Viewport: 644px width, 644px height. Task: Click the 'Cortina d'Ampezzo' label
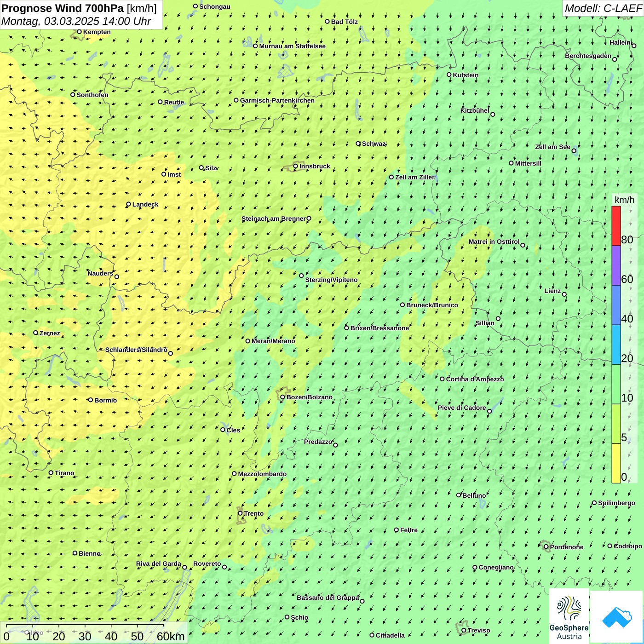475,379
